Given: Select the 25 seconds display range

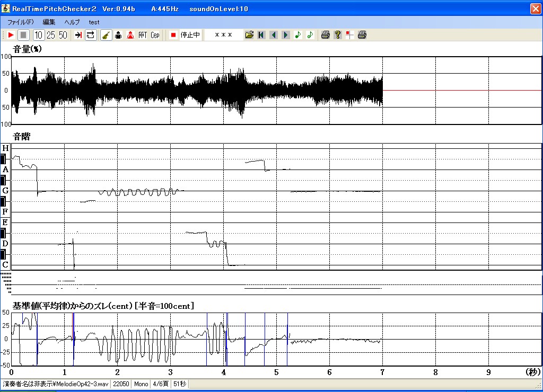Looking at the screenshot, I should 51,35.
